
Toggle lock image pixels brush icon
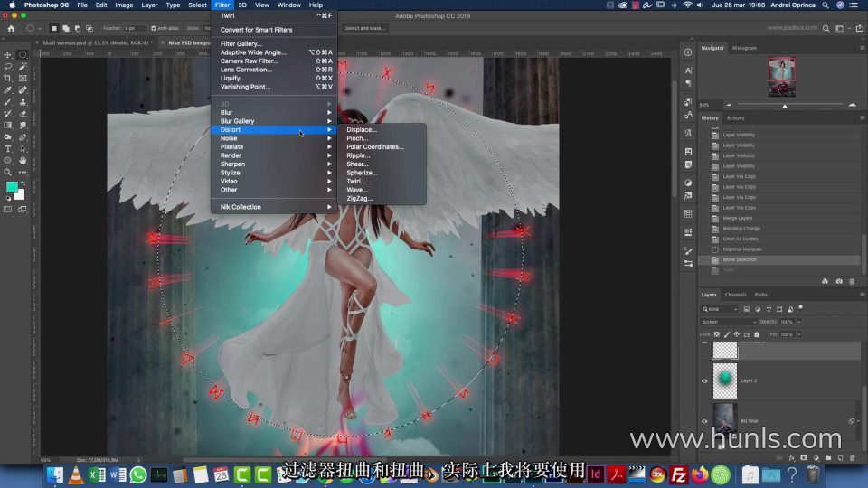727,334
